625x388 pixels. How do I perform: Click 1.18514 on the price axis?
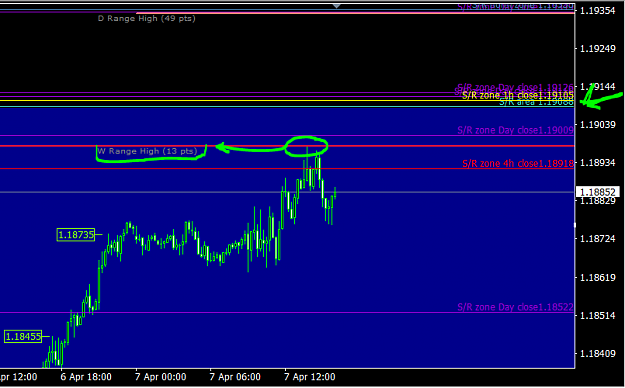point(598,315)
